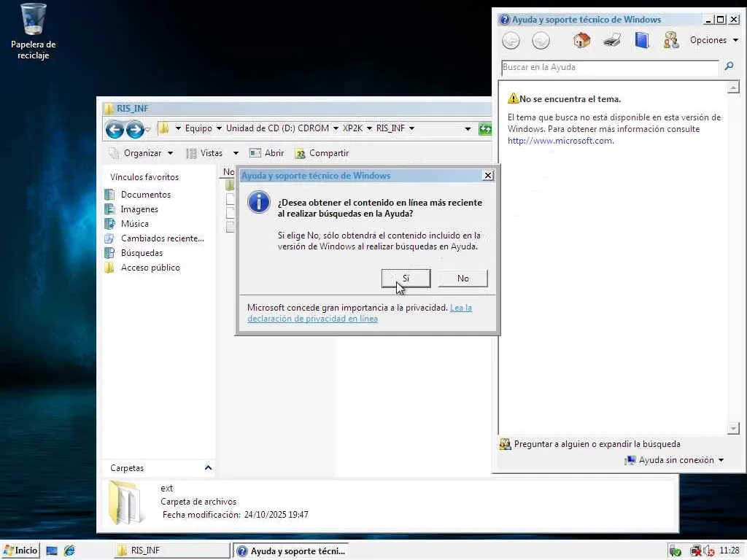This screenshot has height=560, width=747.
Task: Open Música favorite link
Action: (x=127, y=224)
